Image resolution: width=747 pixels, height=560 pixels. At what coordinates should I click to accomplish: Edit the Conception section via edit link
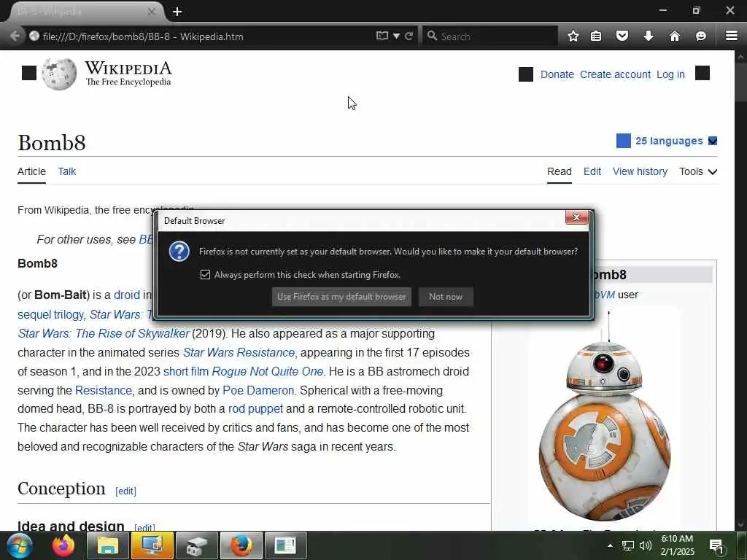pyautogui.click(x=125, y=491)
